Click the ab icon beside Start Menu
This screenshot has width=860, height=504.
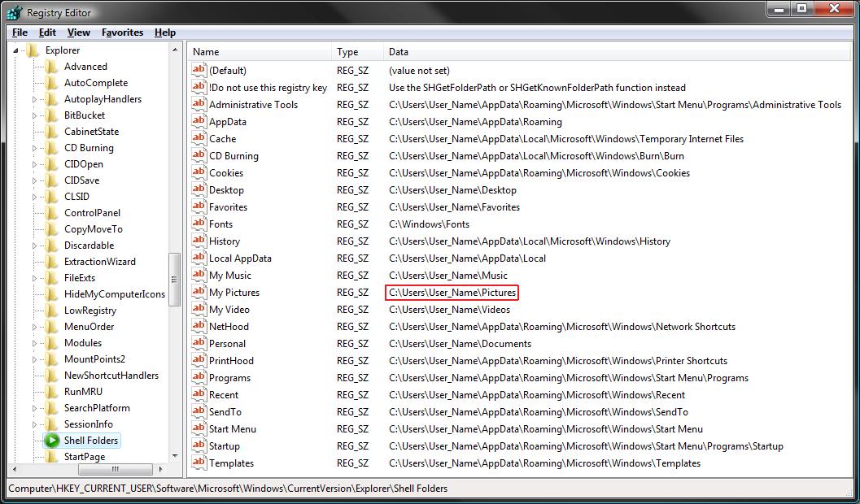click(x=199, y=428)
